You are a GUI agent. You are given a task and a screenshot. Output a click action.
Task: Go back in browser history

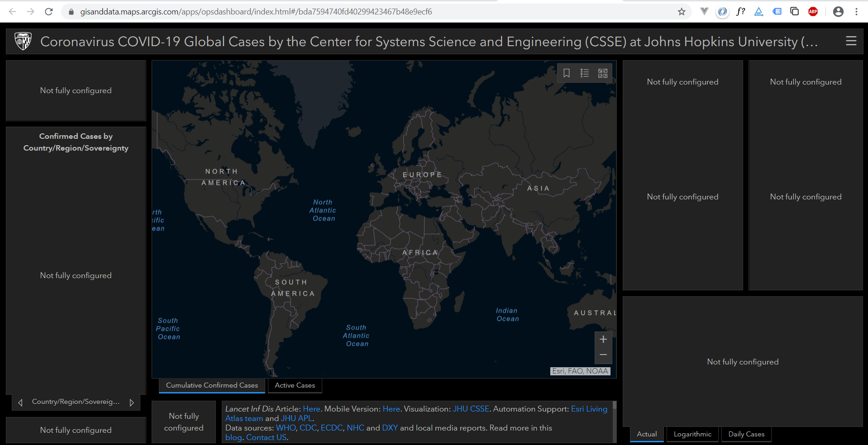pos(12,12)
